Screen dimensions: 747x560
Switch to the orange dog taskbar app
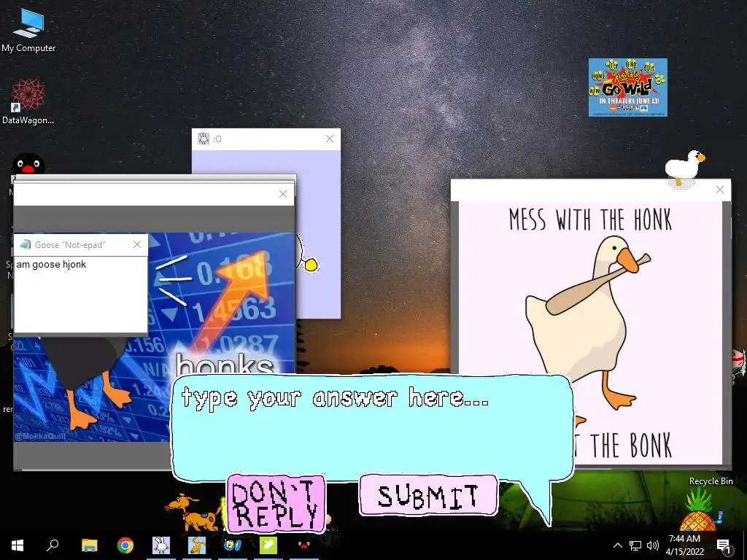coord(197,545)
